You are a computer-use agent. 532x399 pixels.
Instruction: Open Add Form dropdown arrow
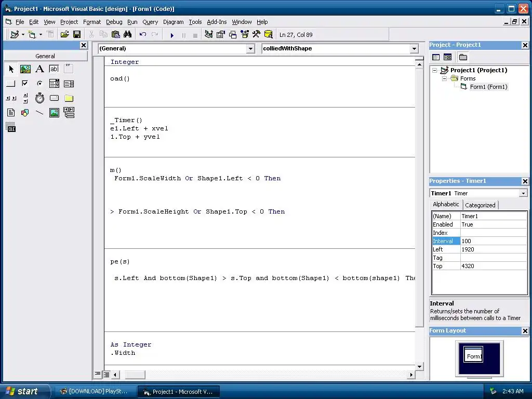41,34
